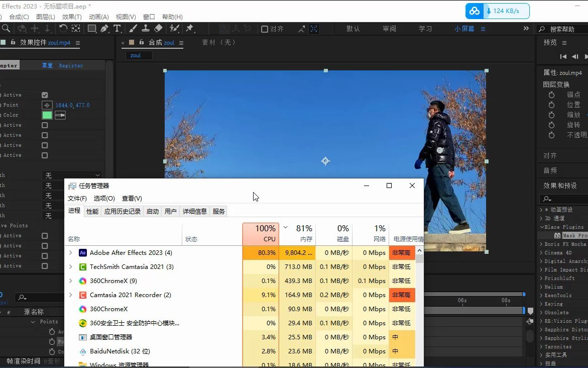Open the 小屏幕 workspace button
The image size is (588, 368).
[x=464, y=29]
